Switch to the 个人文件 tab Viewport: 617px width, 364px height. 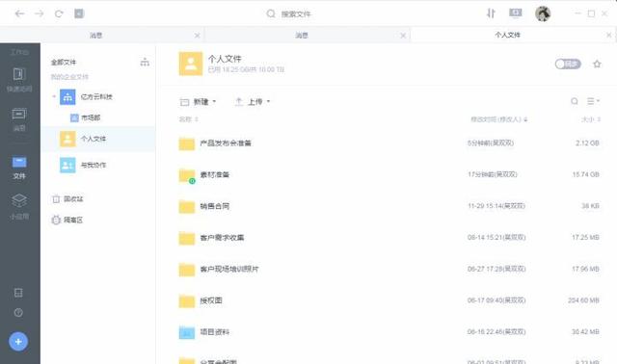[x=507, y=35]
